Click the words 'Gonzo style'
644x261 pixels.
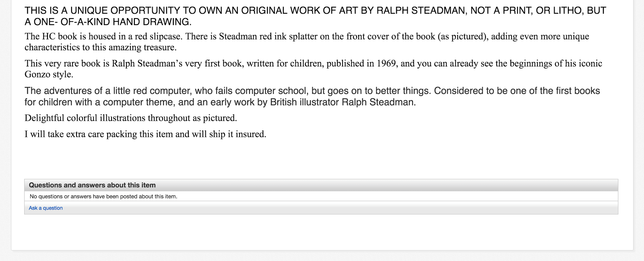click(49, 75)
